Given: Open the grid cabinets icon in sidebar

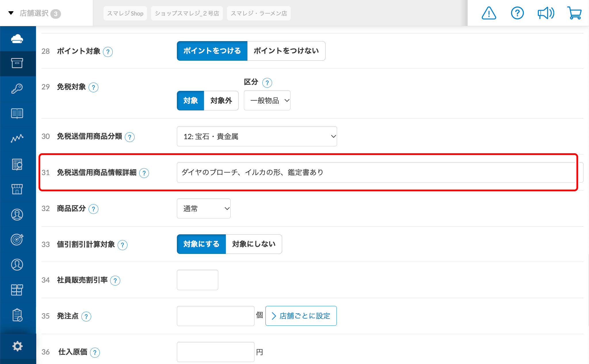Looking at the screenshot, I should [x=17, y=290].
